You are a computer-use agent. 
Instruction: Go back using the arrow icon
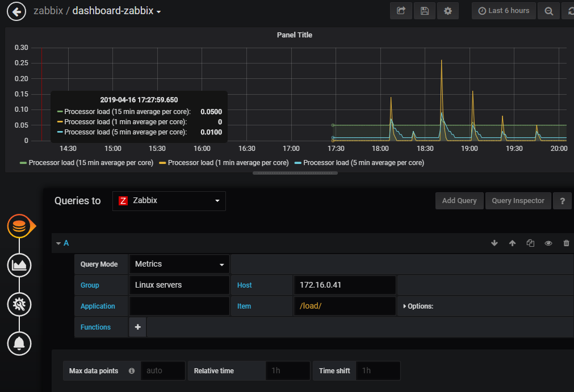pos(16,11)
